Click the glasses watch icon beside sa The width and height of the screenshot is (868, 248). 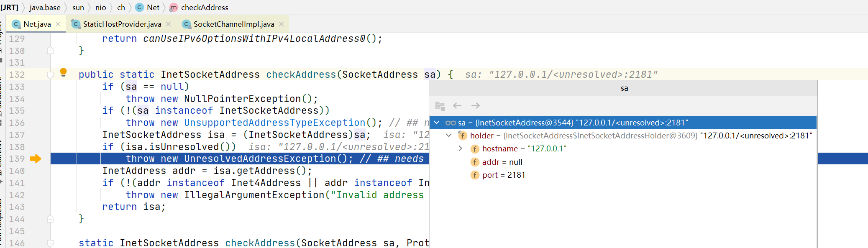(x=451, y=123)
